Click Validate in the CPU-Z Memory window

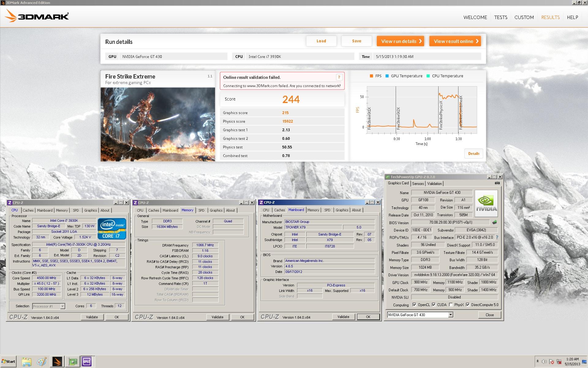pyautogui.click(x=217, y=317)
